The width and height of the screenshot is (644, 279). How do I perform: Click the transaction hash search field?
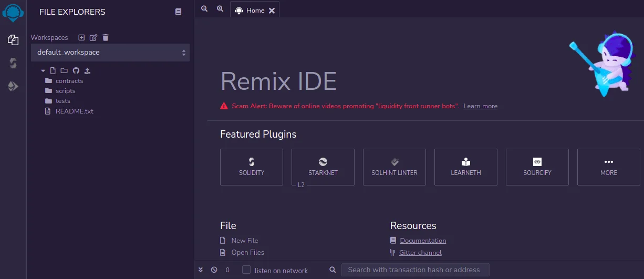point(415,270)
